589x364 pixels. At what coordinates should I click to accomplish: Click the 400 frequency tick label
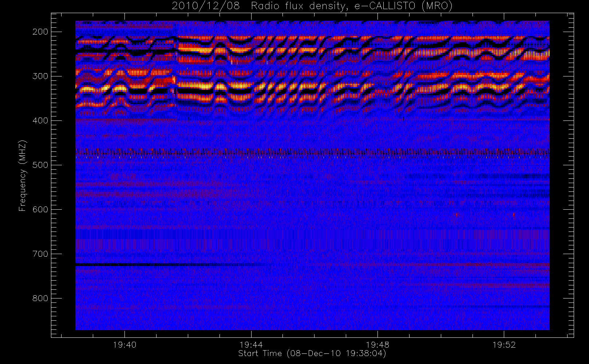click(40, 120)
